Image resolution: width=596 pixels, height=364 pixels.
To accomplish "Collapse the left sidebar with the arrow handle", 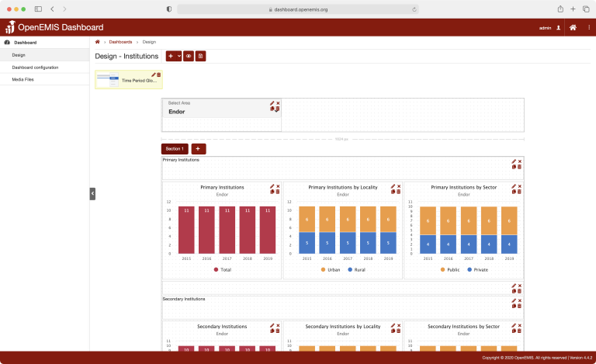I will click(92, 194).
